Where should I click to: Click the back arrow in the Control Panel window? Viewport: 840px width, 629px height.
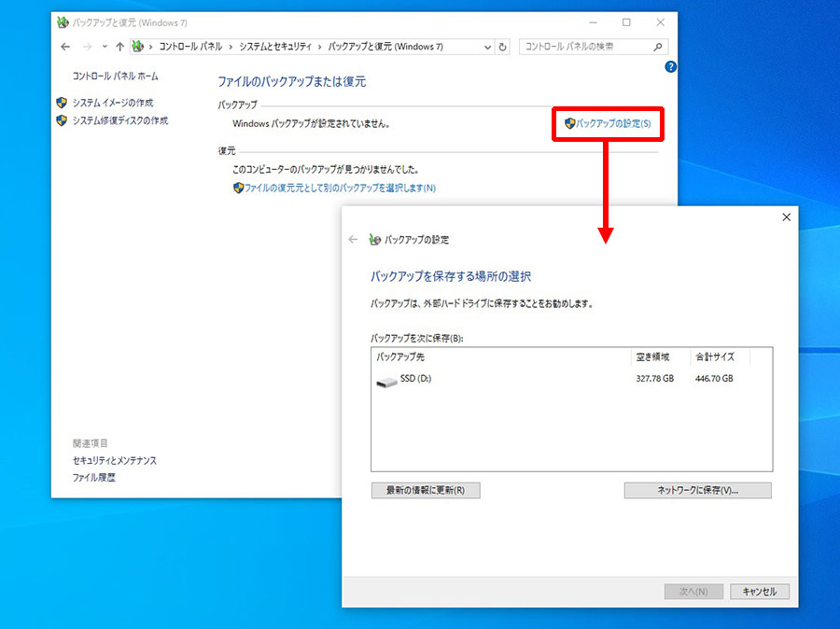point(65,48)
